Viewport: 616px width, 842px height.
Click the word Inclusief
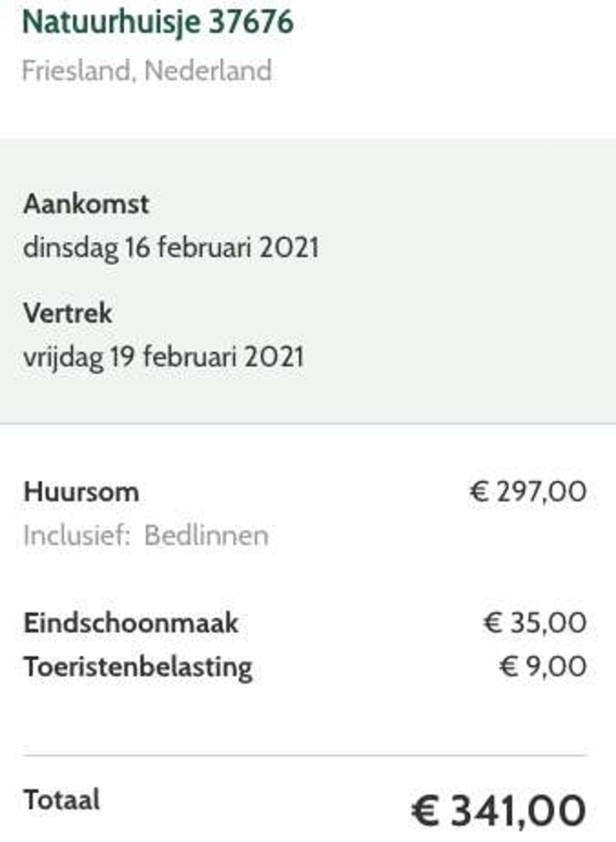77,535
